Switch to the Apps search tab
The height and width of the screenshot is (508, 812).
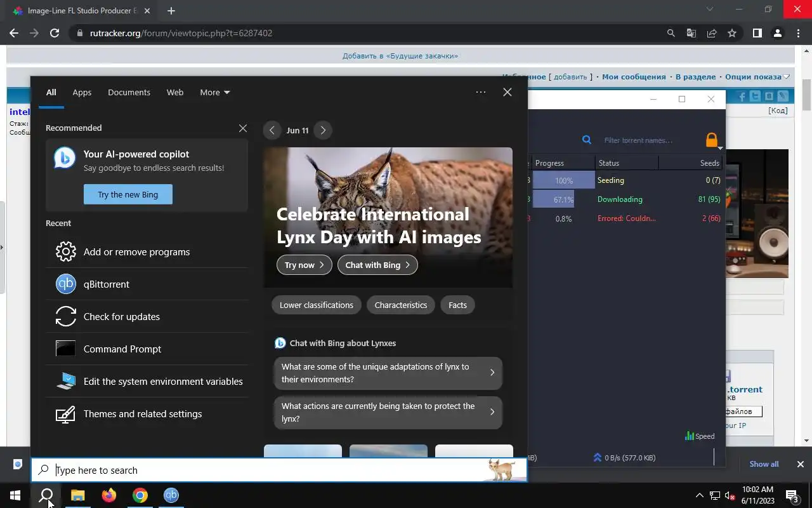[x=82, y=92]
